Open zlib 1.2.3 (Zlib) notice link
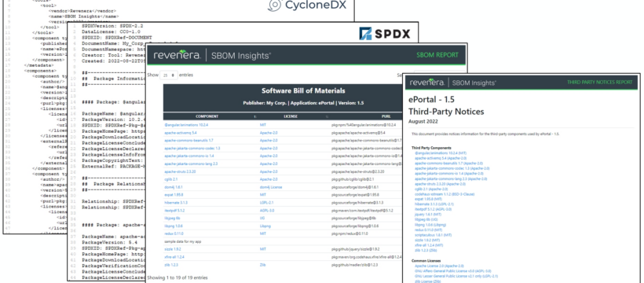Screen dimensions: 644x283 pyautogui.click(x=426, y=250)
